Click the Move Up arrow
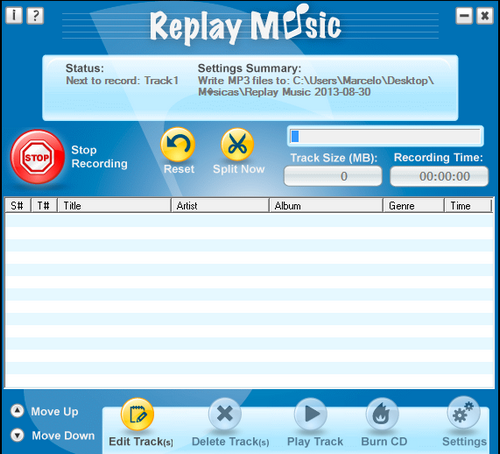 pos(17,411)
